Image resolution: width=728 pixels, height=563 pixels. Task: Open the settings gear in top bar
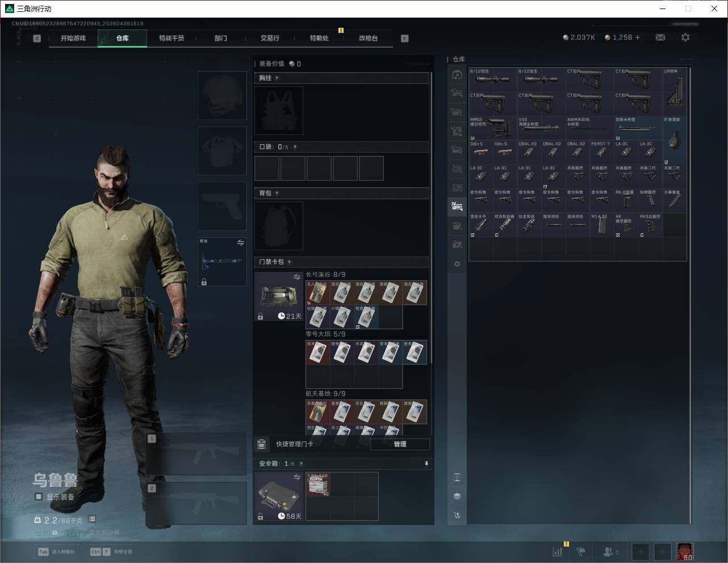(x=685, y=37)
